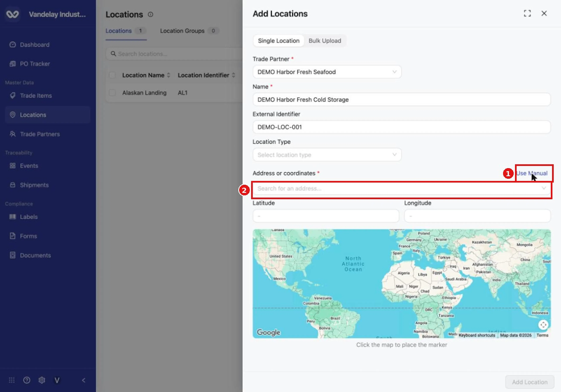Click the External Identifier field

click(402, 127)
